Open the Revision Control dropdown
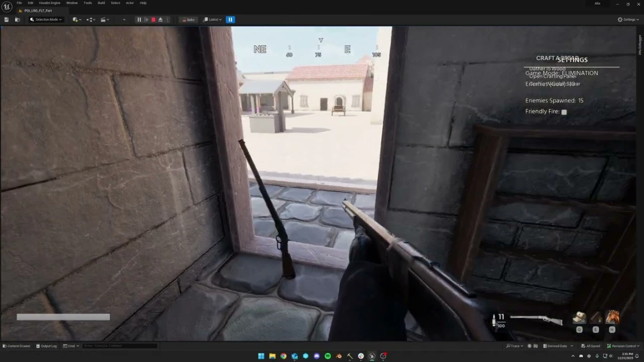This screenshot has width=644, height=362. click(x=623, y=346)
